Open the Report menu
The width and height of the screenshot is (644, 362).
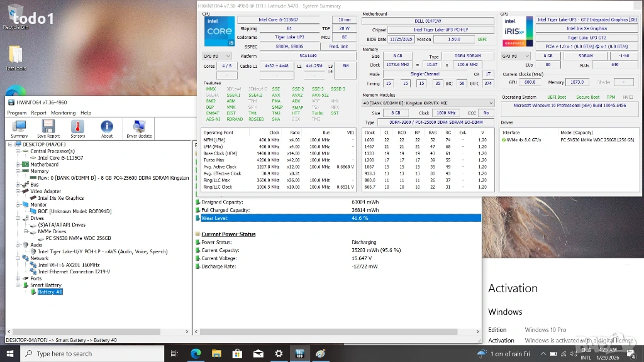pyautogui.click(x=38, y=113)
